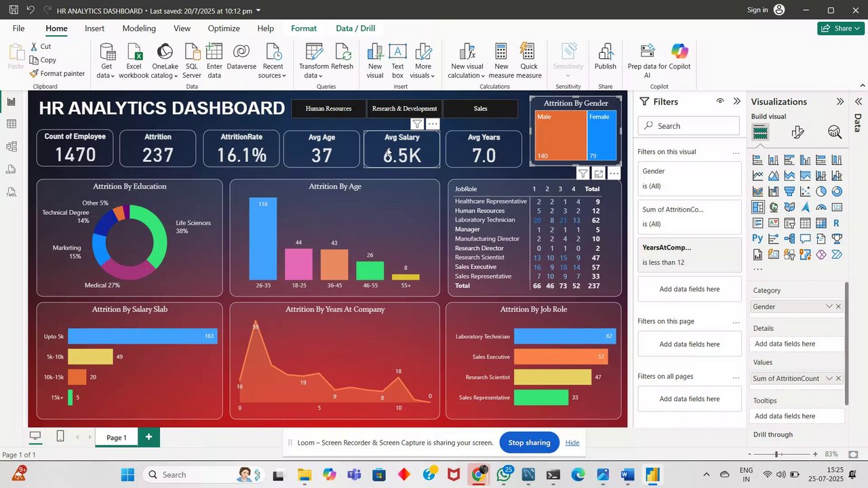Open the Share dropdown button
Viewport: 868px width, 488px height.
point(841,28)
